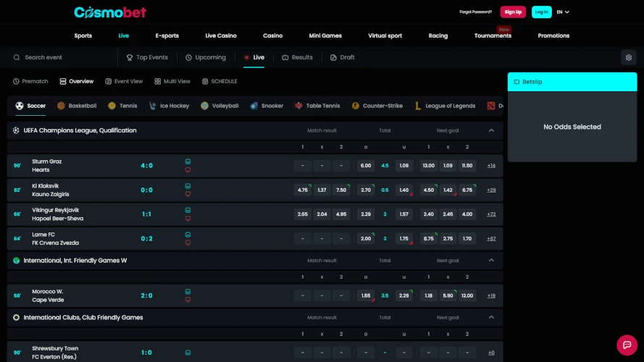Open the Shrewsbury Town vs FC Everton match
Image resolution: width=644 pixels, height=362 pixels.
pos(55,353)
